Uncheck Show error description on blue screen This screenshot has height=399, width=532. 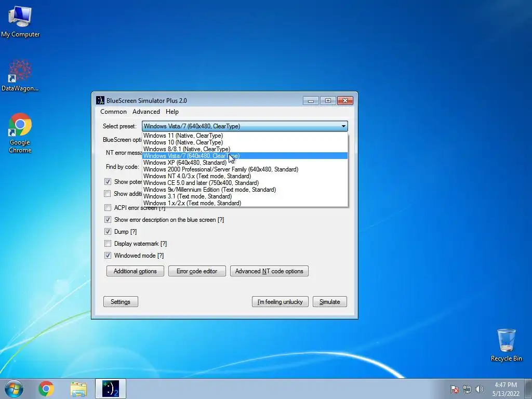coord(108,220)
